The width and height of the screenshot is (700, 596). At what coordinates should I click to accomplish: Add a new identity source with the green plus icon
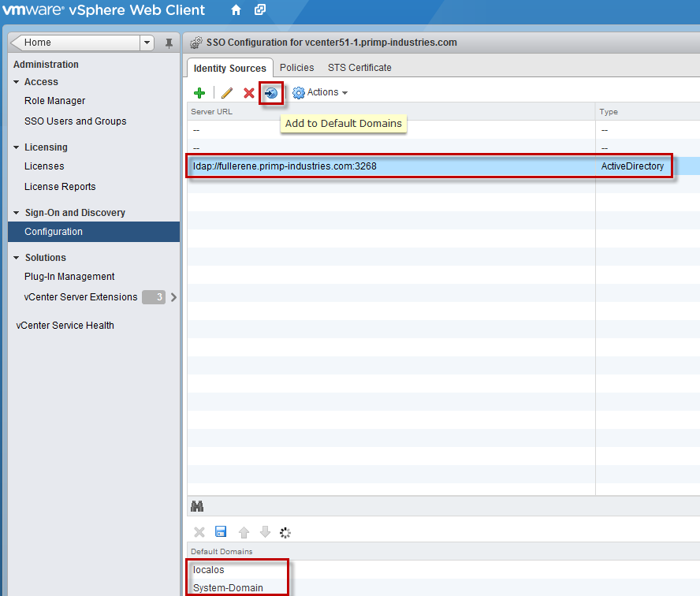pyautogui.click(x=199, y=92)
